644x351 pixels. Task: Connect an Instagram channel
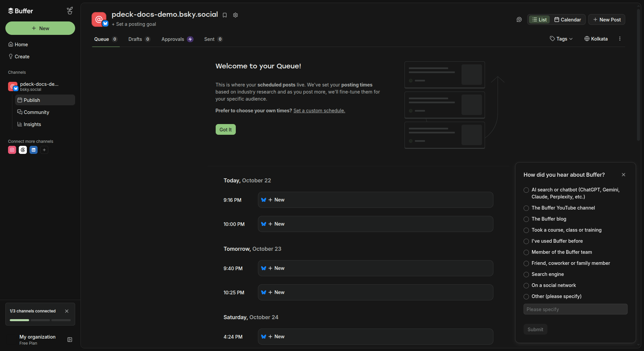12,150
